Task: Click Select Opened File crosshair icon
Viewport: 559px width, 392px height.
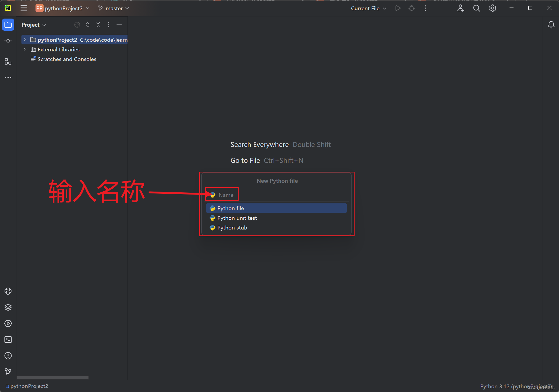Action: pyautogui.click(x=77, y=25)
